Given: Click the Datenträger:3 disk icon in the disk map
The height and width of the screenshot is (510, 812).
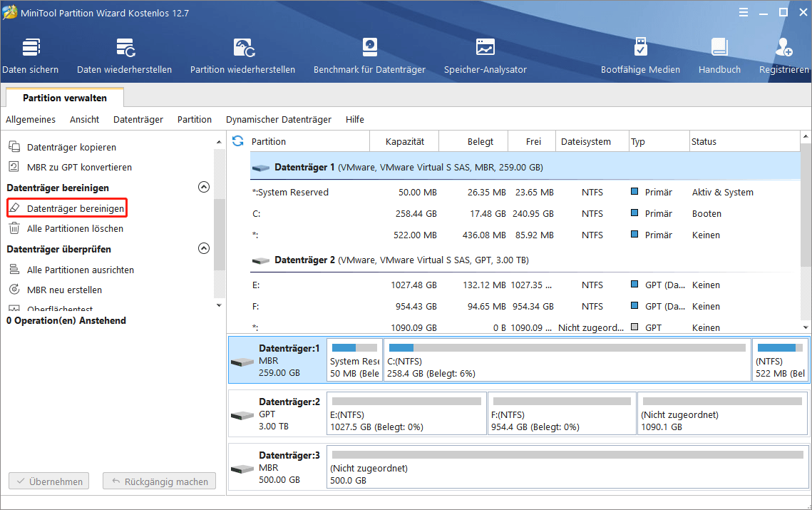Looking at the screenshot, I should [x=242, y=469].
